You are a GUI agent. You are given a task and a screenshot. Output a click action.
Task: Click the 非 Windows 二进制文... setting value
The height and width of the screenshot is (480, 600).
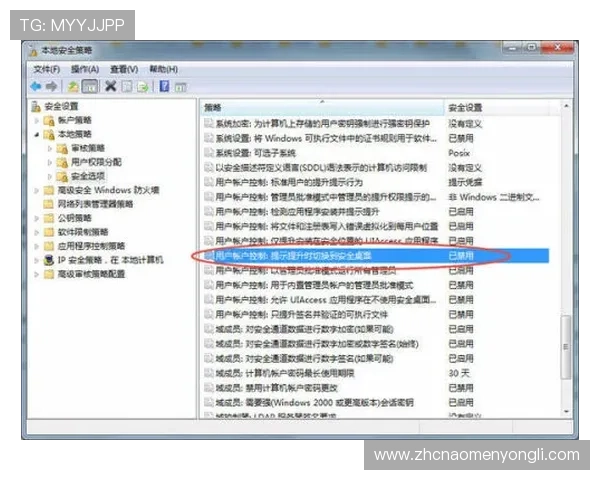(494, 197)
